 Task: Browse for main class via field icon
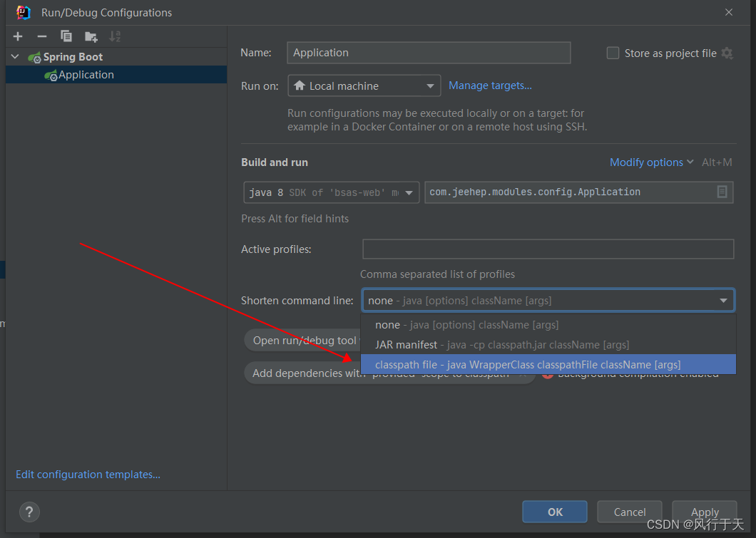(x=722, y=192)
